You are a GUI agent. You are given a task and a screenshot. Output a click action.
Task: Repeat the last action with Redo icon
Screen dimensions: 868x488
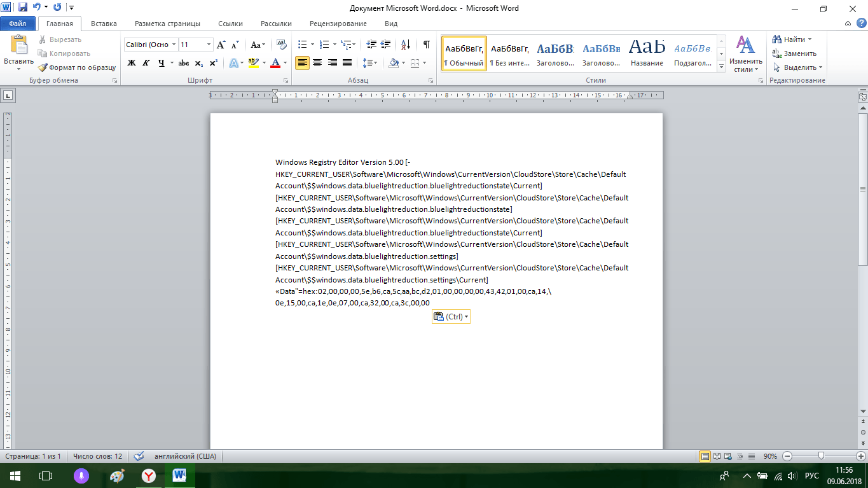(x=57, y=8)
